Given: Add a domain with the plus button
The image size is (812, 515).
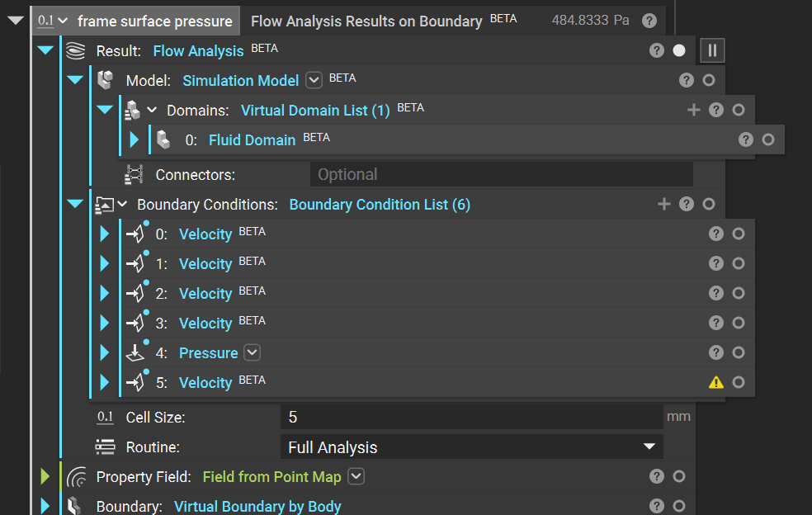Looking at the screenshot, I should tap(694, 110).
